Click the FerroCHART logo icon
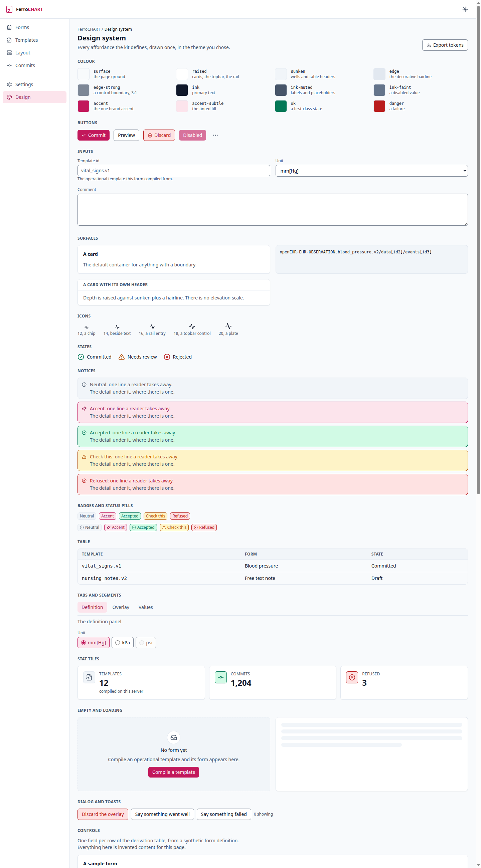This screenshot has height=868, width=481. 9,9
